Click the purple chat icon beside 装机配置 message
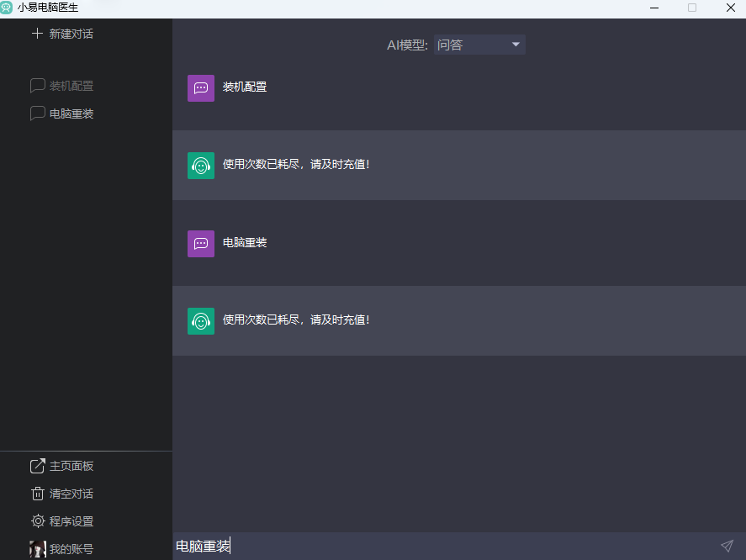The image size is (746, 560). (200, 87)
